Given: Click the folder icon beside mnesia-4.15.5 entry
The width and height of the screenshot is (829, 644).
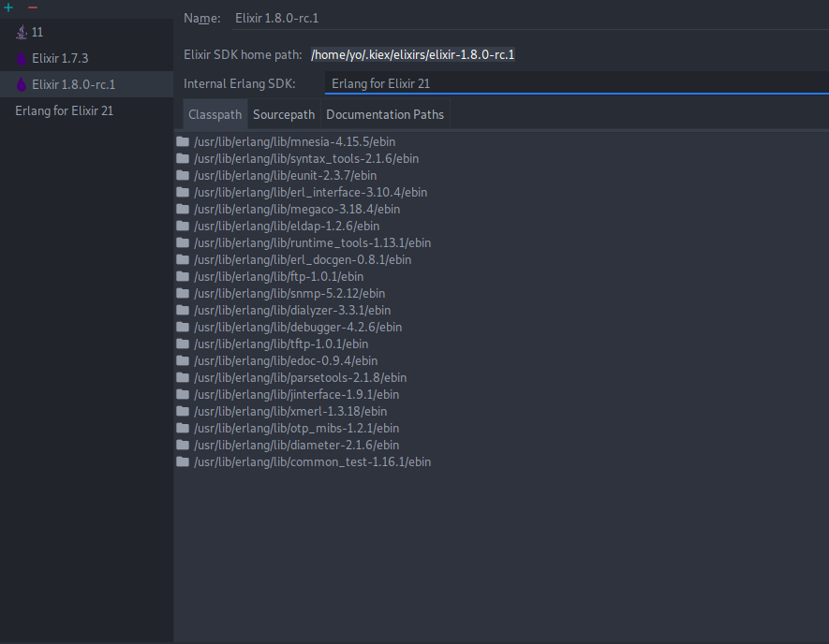Looking at the screenshot, I should pos(183,141).
